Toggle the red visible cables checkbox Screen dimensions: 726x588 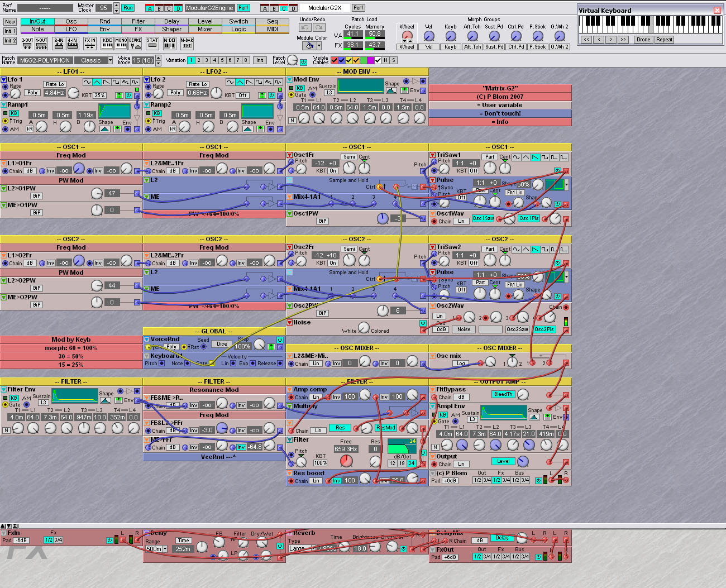pos(335,60)
